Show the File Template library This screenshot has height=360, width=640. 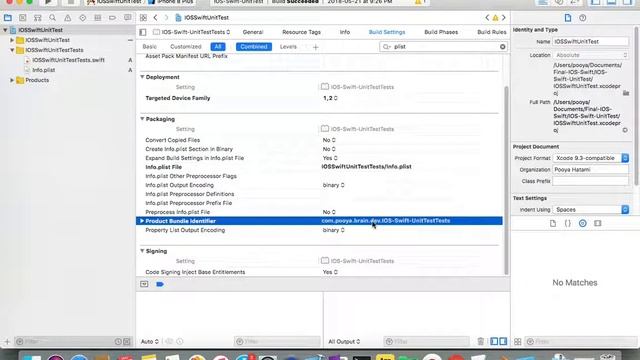[553, 224]
